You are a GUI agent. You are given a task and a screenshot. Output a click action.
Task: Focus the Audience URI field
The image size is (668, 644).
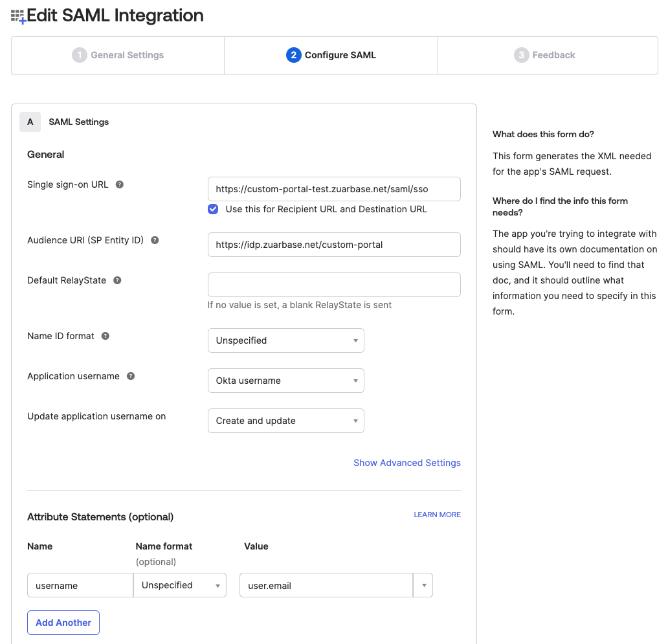coord(334,245)
